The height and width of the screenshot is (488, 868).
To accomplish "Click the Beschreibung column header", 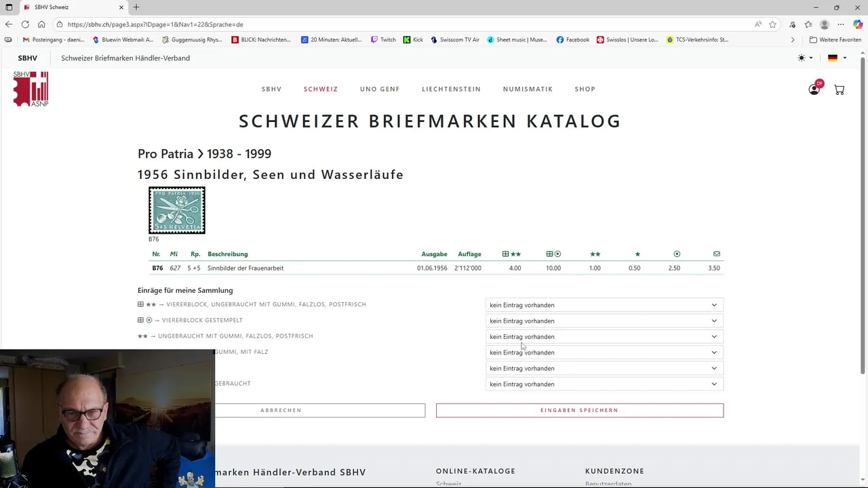I will [228, 254].
